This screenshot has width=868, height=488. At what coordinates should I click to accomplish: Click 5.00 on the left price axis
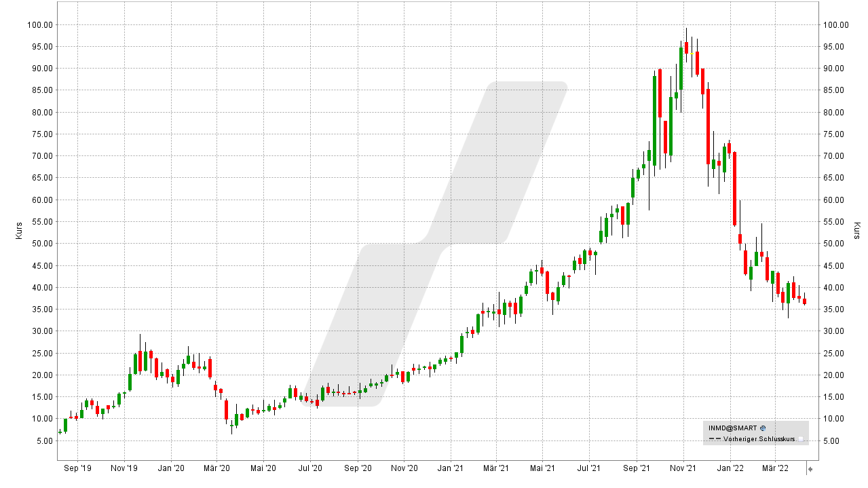pos(44,441)
